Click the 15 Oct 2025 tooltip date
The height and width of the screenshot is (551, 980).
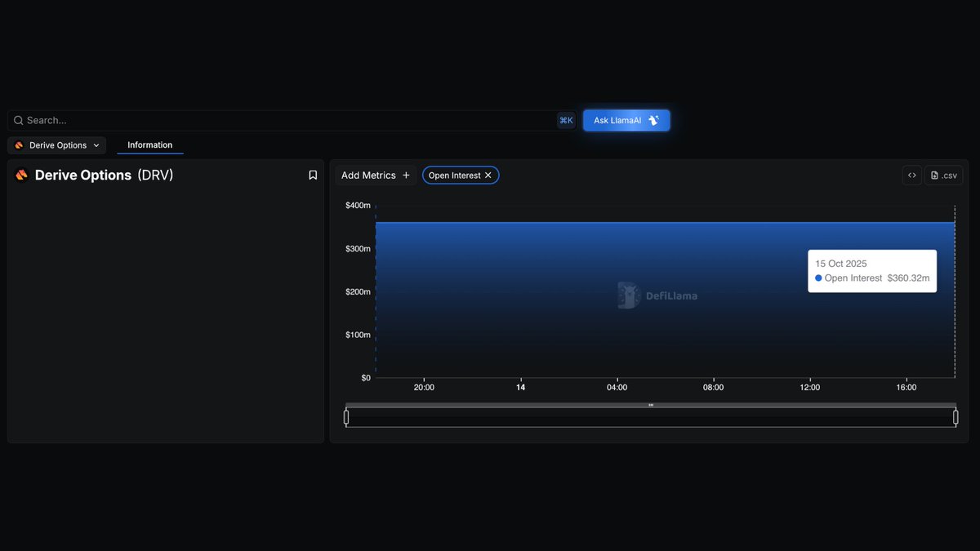pyautogui.click(x=841, y=264)
